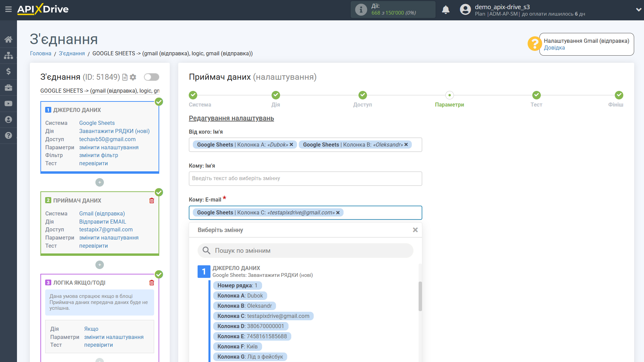The width and height of the screenshot is (644, 362).
Task: Go to the Дія step
Action: 276,95
